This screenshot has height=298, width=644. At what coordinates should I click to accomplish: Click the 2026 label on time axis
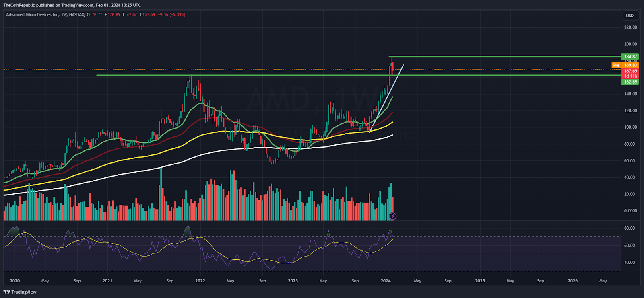[572, 281]
